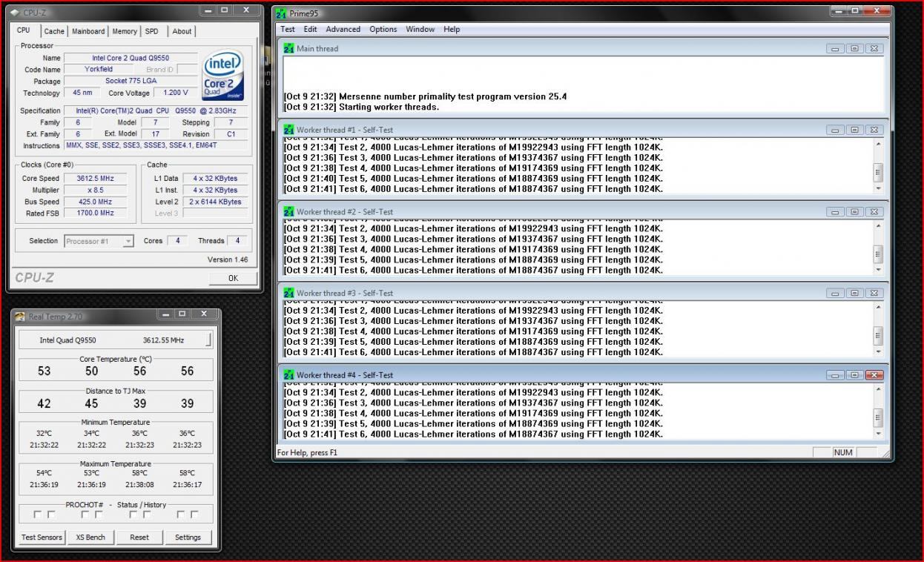Open the Edit menu in Prime95
The height and width of the screenshot is (562, 924).
pyautogui.click(x=310, y=29)
